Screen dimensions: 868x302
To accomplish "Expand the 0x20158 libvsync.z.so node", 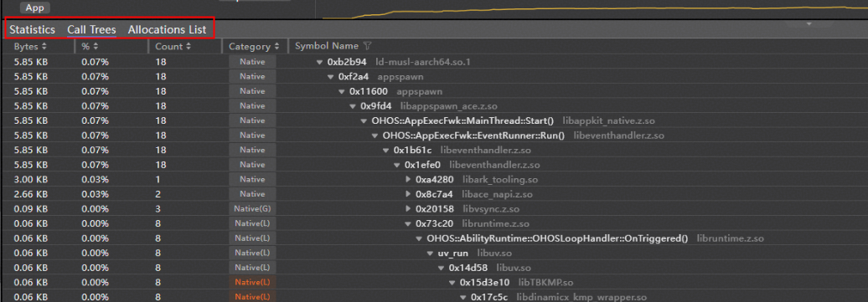I will point(408,209).
